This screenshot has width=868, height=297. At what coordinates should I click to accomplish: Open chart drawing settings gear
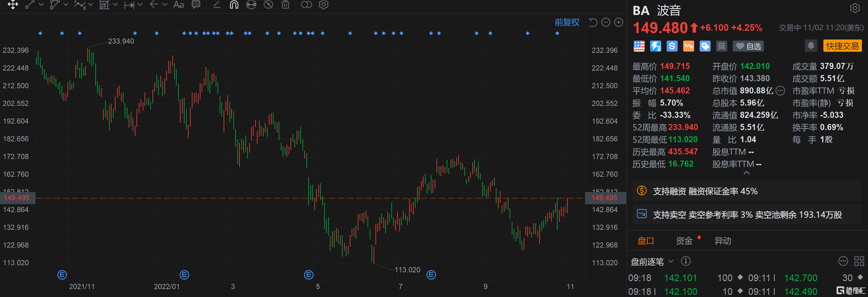[x=324, y=4]
